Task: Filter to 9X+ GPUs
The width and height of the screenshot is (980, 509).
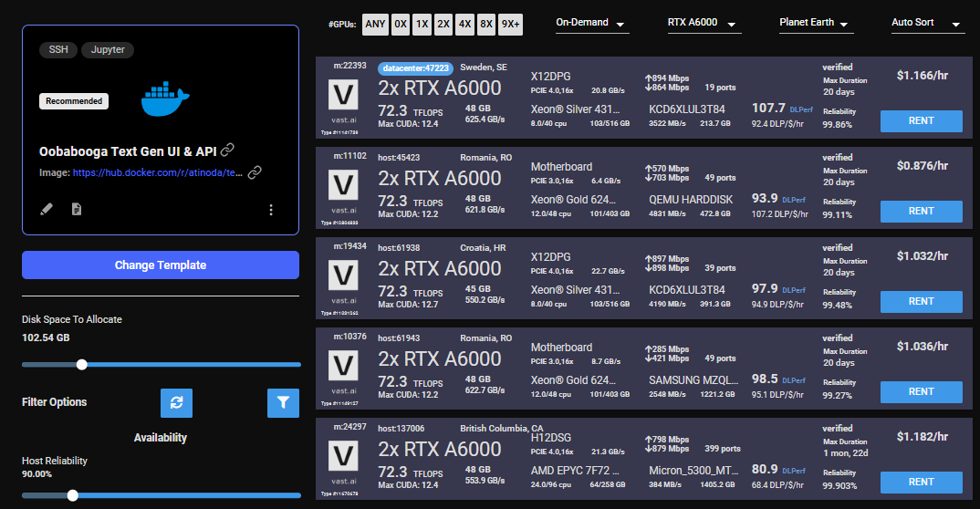Action: pyautogui.click(x=511, y=25)
